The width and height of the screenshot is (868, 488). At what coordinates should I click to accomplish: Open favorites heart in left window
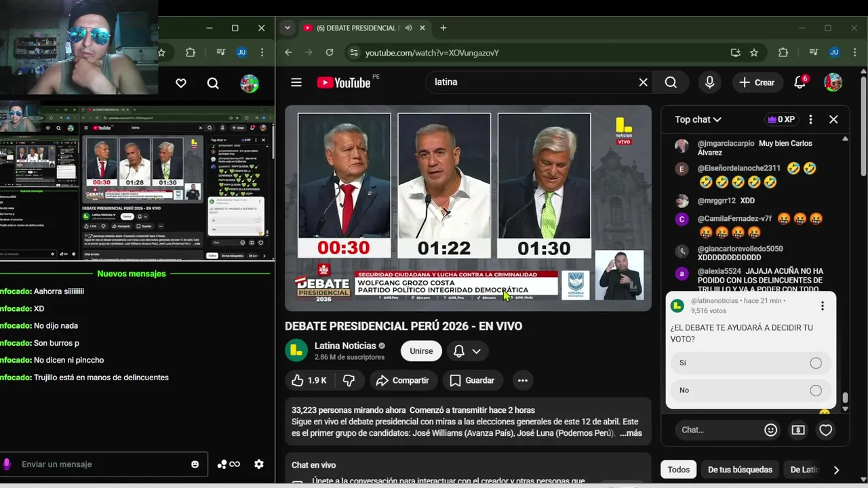pyautogui.click(x=181, y=83)
